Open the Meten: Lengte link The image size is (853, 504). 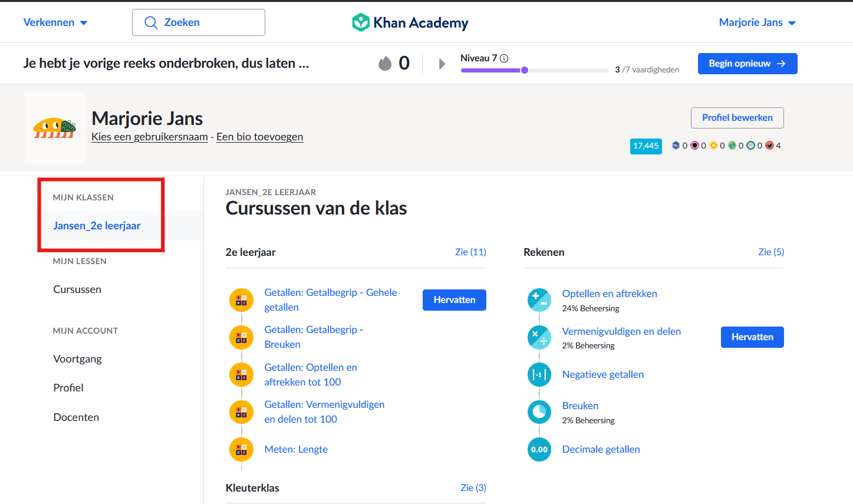tap(296, 449)
